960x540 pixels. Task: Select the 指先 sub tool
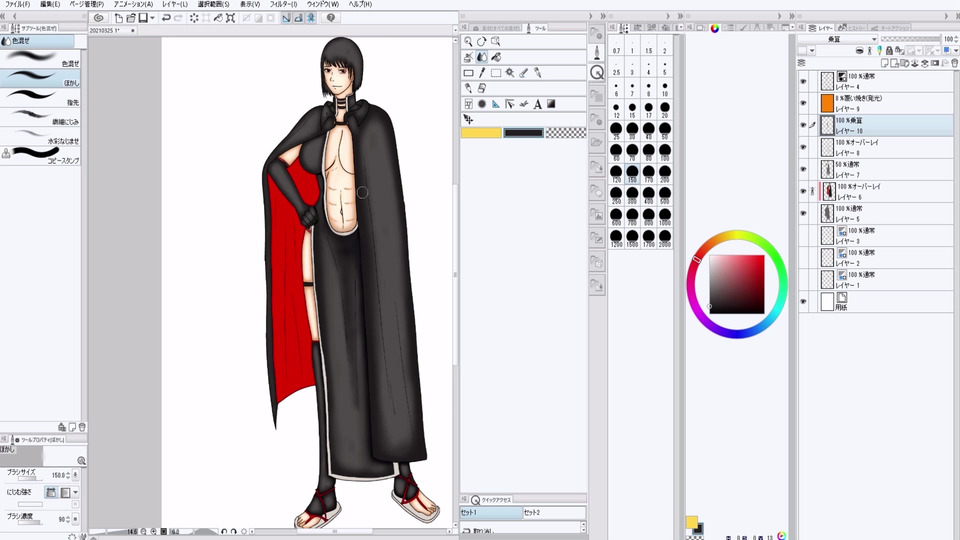point(40,97)
